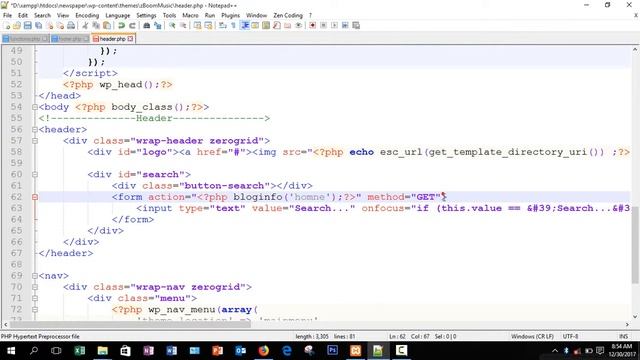Collapse the nav fold marker on line 69

click(35, 276)
